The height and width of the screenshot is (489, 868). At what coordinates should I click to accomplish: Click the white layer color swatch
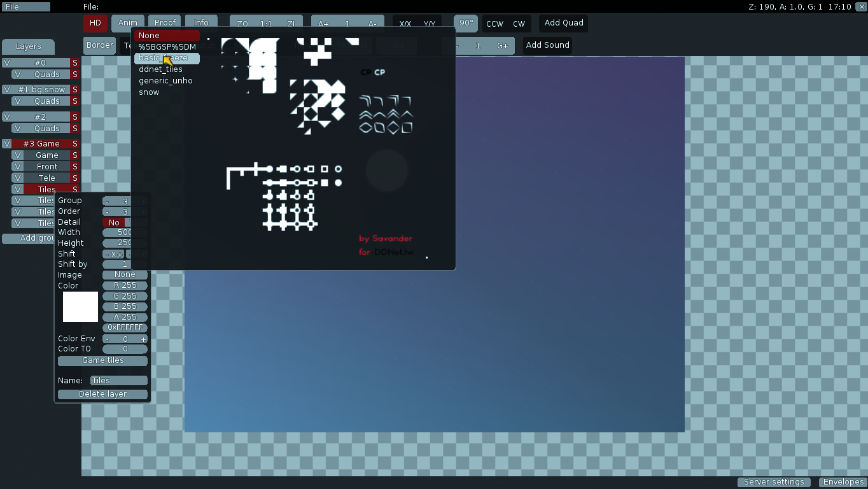point(80,307)
